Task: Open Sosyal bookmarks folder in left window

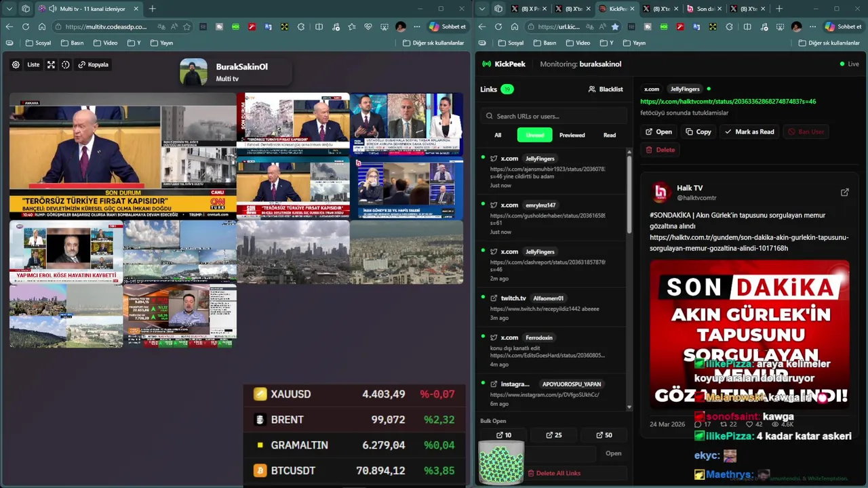Action: click(x=37, y=43)
